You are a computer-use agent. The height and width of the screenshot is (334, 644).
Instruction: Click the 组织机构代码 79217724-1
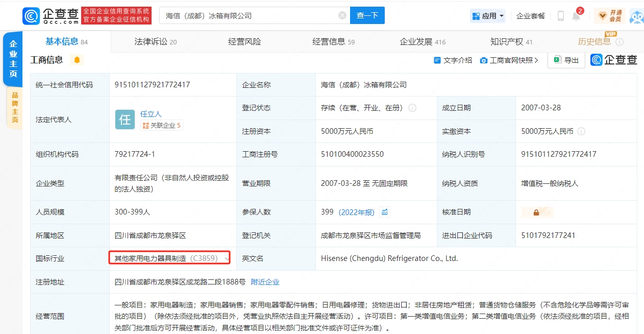[135, 154]
